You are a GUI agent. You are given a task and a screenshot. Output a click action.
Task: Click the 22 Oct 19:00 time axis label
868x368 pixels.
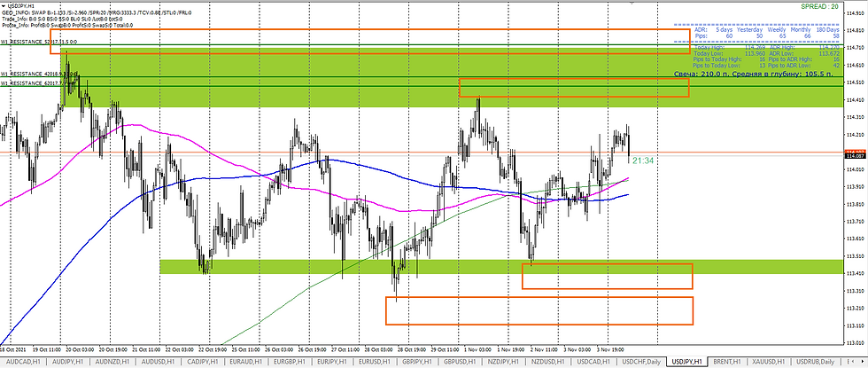click(211, 350)
